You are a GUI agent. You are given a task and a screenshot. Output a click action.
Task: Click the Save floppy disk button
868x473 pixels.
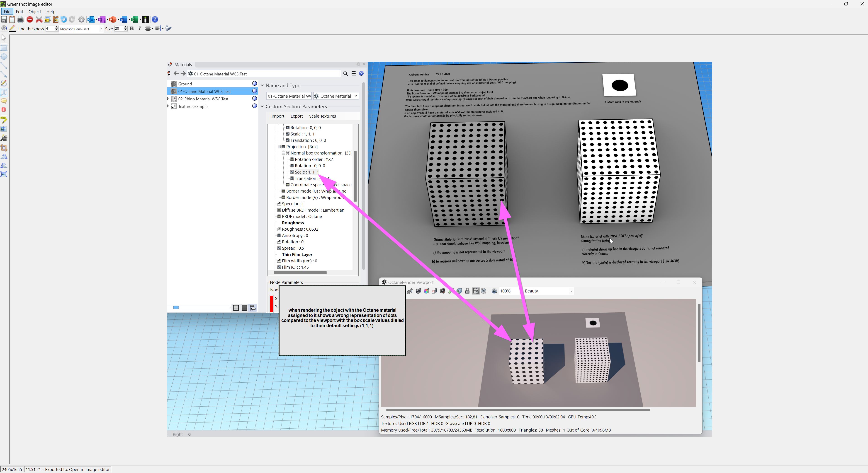click(4, 19)
